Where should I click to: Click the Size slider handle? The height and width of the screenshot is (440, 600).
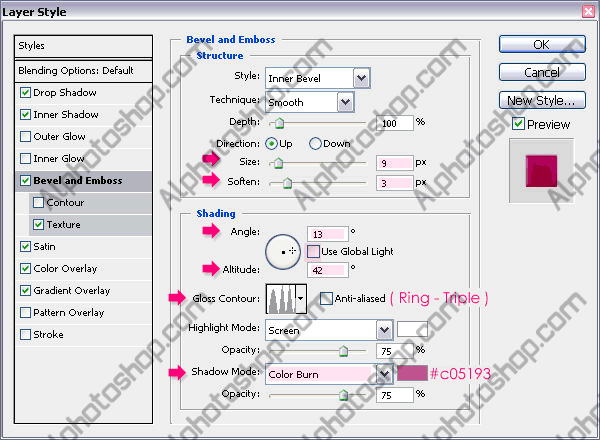tap(279, 163)
